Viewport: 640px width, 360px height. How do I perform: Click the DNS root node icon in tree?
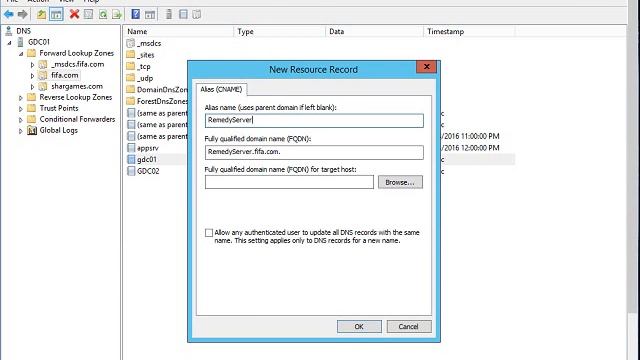[9, 31]
